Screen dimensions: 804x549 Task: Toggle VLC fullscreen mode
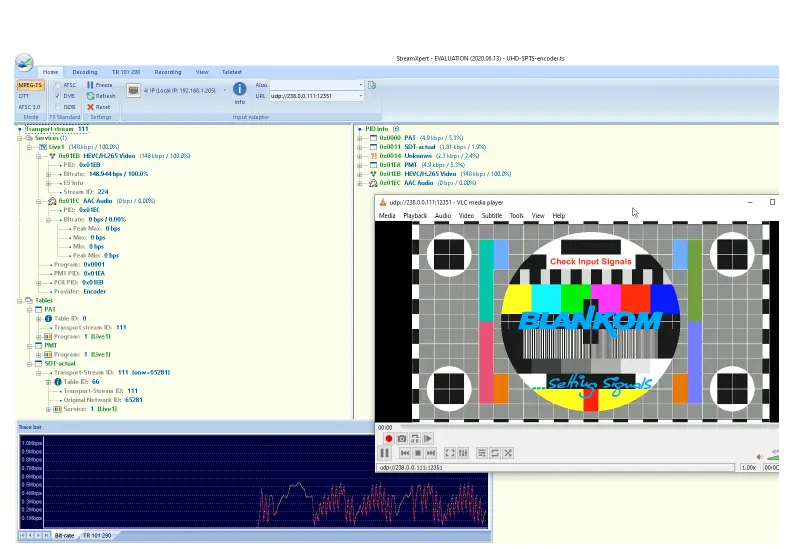[450, 453]
